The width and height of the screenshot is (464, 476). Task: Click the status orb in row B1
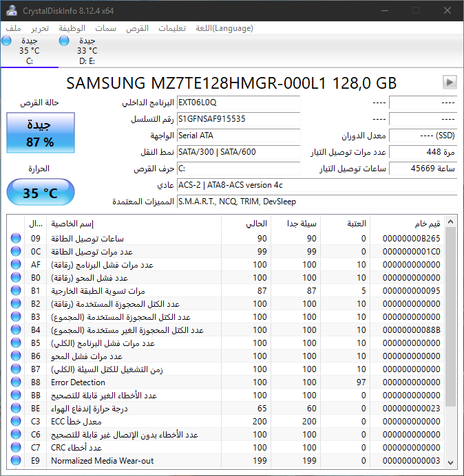pyautogui.click(x=16, y=290)
